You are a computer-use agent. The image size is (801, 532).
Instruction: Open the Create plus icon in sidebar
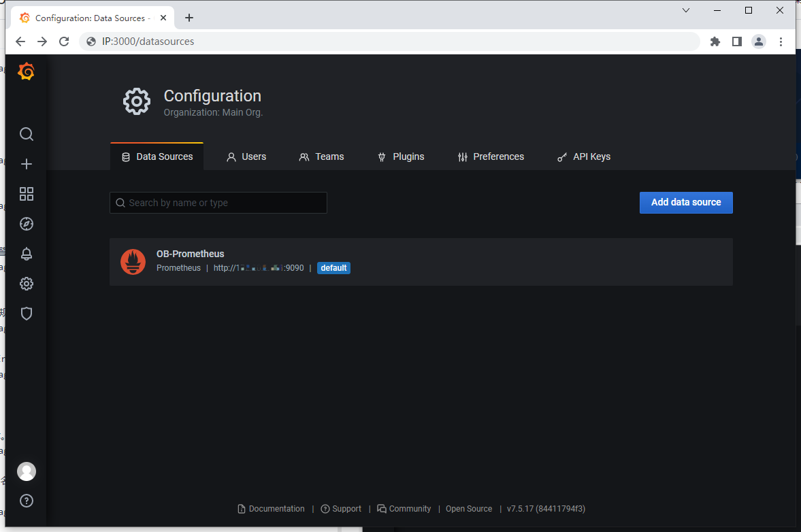pyautogui.click(x=27, y=164)
